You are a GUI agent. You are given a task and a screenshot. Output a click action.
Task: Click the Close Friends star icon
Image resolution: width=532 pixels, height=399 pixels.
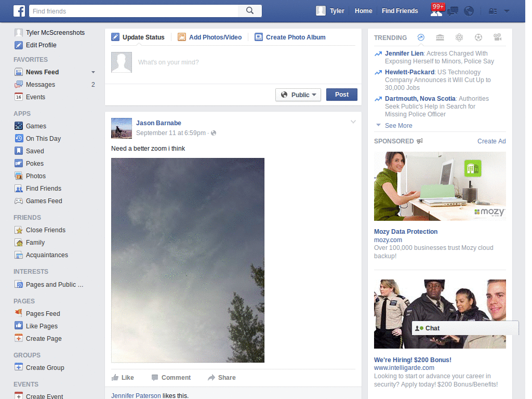(19, 230)
